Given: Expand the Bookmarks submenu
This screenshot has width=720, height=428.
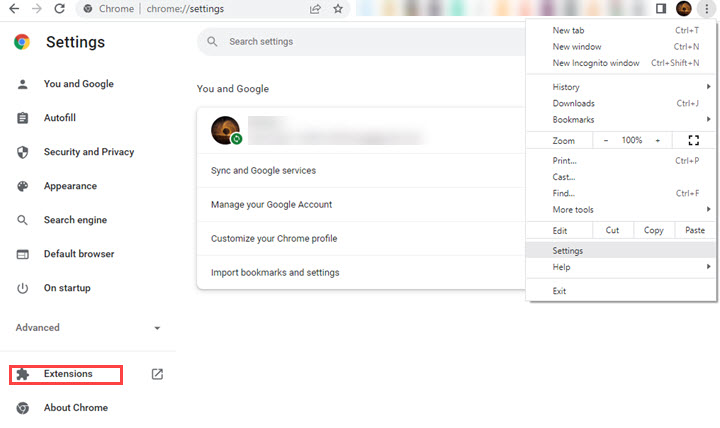Looking at the screenshot, I should pyautogui.click(x=709, y=119).
